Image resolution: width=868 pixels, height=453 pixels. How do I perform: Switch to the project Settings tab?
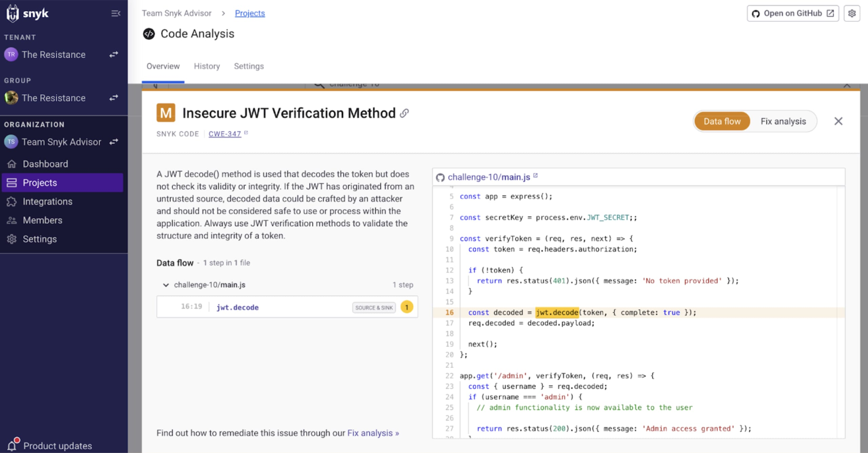249,66
